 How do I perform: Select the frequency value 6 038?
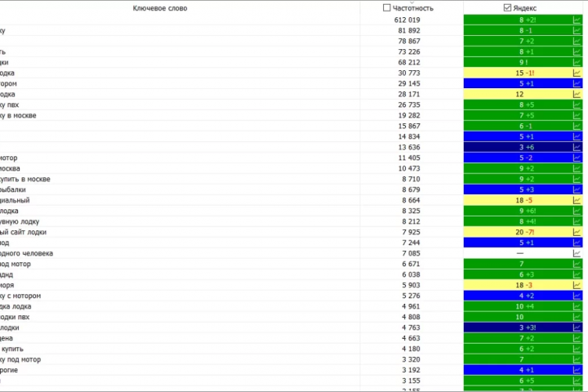(x=411, y=274)
